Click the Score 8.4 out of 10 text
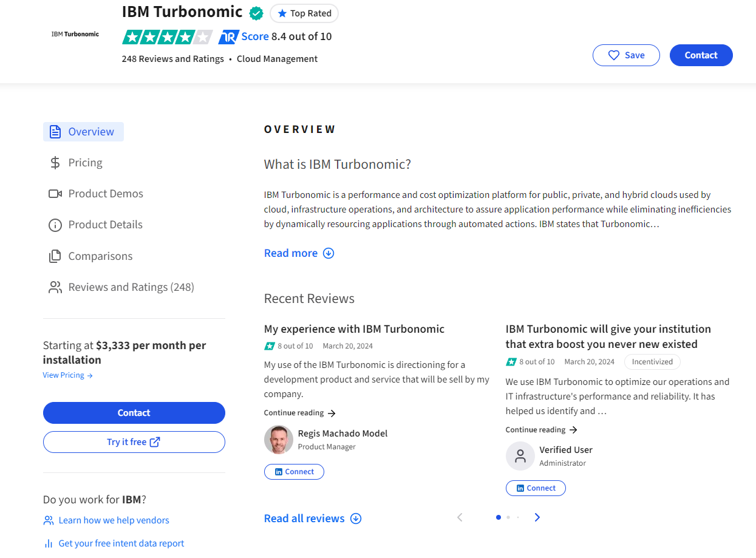Image resolution: width=756 pixels, height=558 pixels. 287,36
